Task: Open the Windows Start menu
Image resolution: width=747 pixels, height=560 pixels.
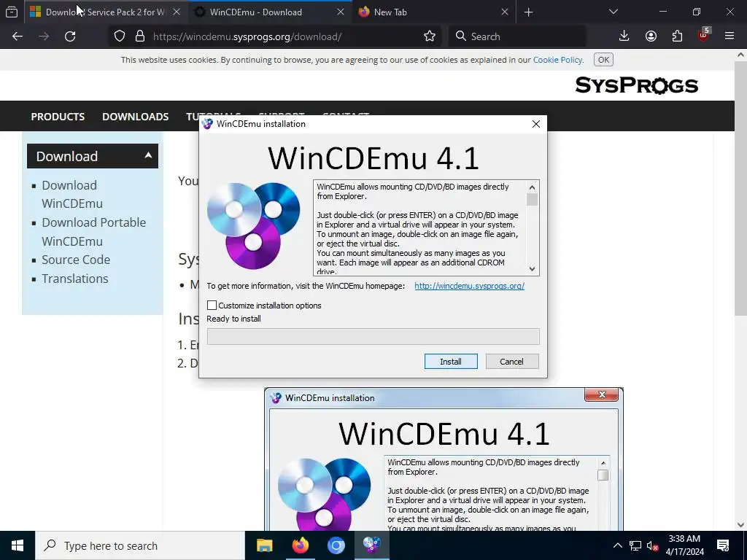Action: pyautogui.click(x=18, y=545)
